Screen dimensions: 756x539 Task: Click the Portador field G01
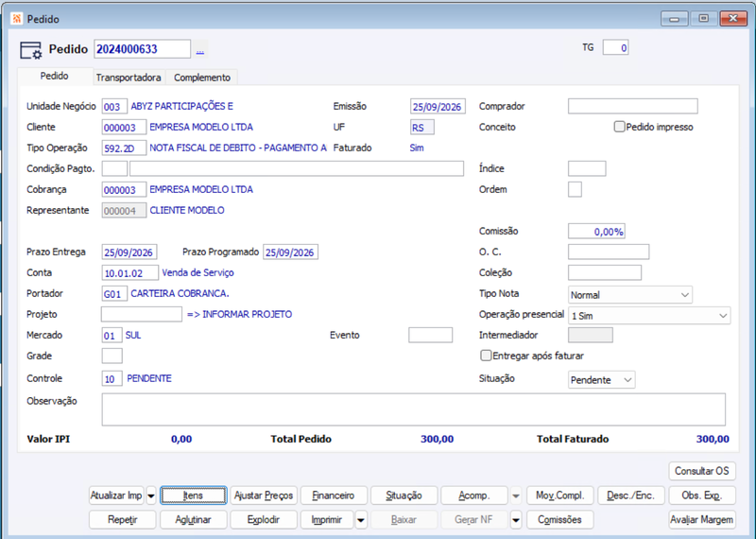click(x=114, y=294)
